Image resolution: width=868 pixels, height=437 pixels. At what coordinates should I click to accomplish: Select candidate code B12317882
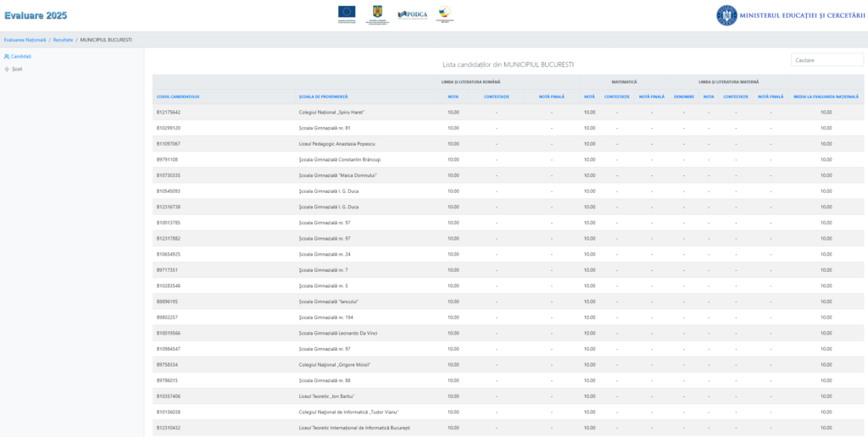pyautogui.click(x=169, y=239)
